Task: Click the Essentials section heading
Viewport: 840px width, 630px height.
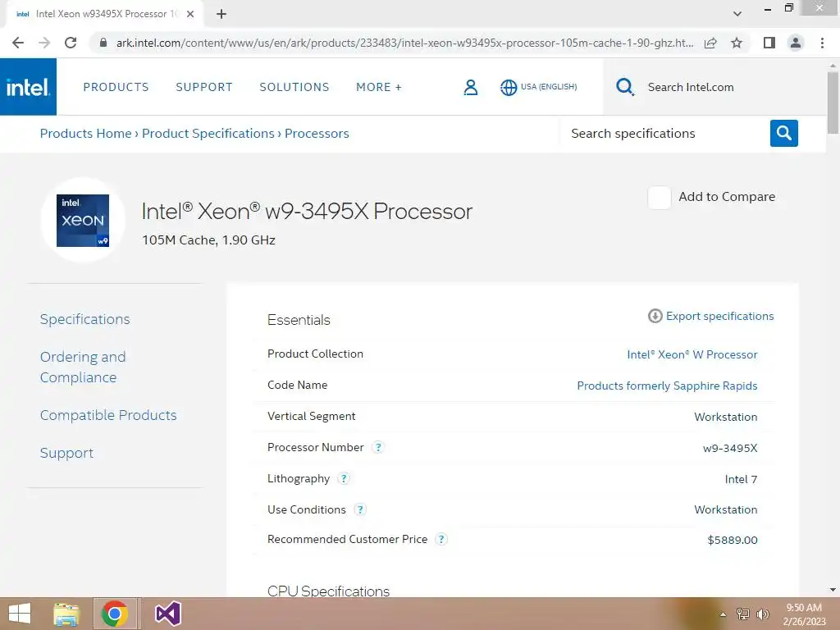Action: click(299, 320)
